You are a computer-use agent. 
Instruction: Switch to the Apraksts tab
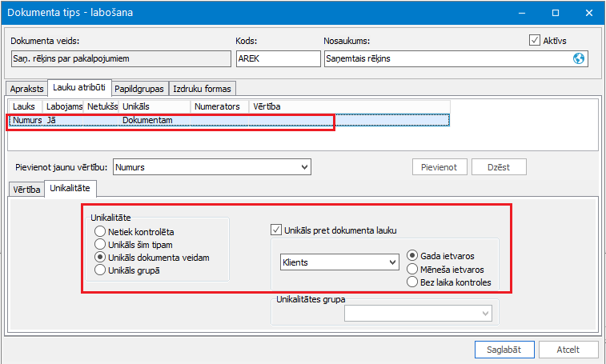pos(26,89)
